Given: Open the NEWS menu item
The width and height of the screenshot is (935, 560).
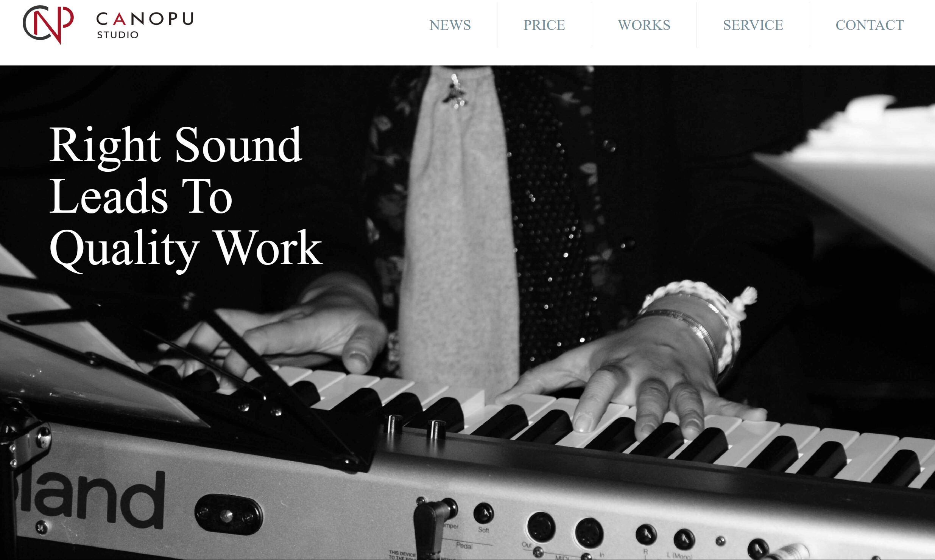Looking at the screenshot, I should pos(450,25).
